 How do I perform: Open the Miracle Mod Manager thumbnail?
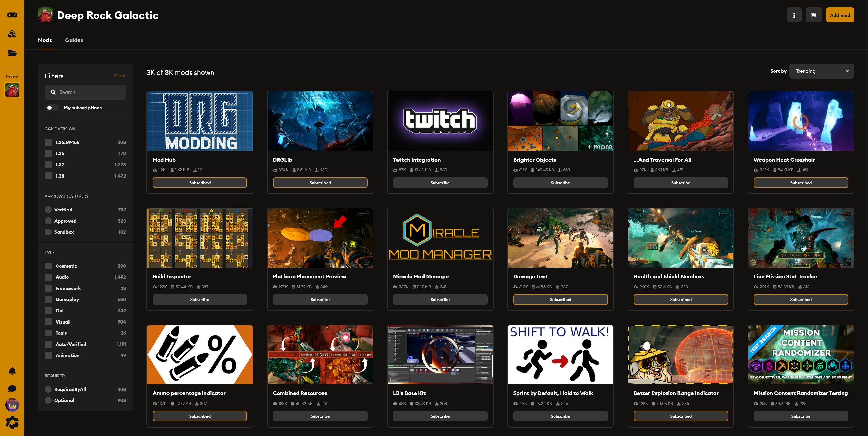point(440,238)
